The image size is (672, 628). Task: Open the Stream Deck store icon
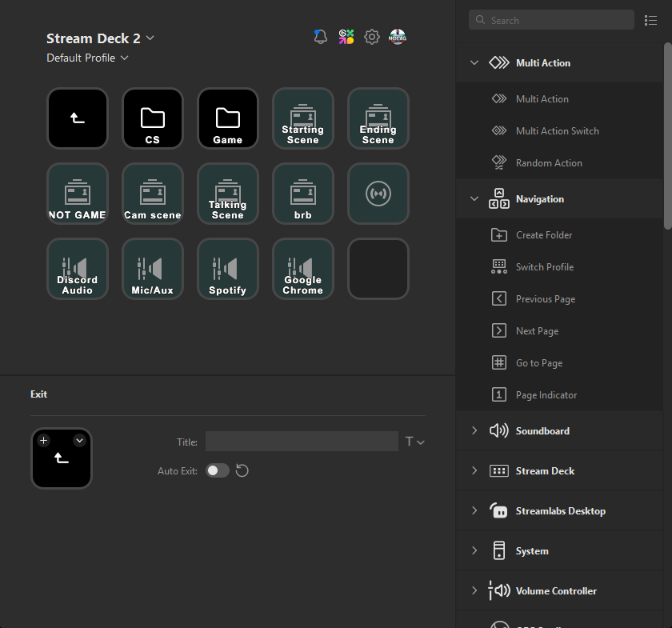[346, 37]
